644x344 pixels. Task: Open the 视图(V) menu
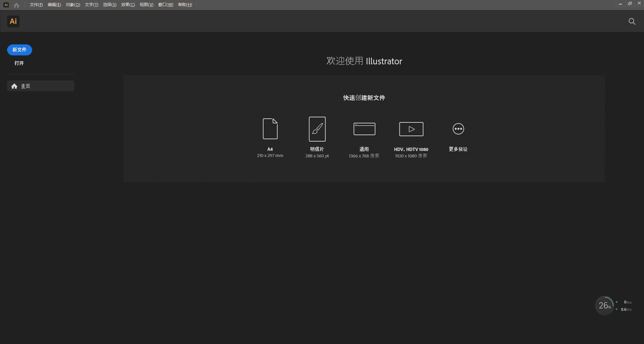click(x=146, y=5)
